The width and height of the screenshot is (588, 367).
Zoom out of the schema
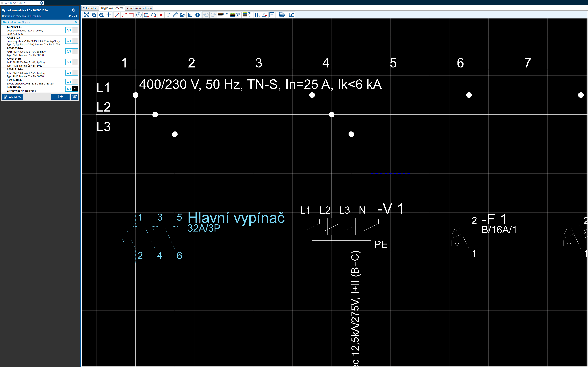pos(101,15)
